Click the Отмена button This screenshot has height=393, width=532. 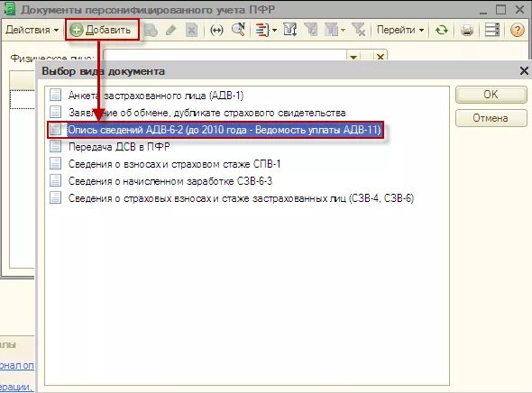click(x=491, y=118)
